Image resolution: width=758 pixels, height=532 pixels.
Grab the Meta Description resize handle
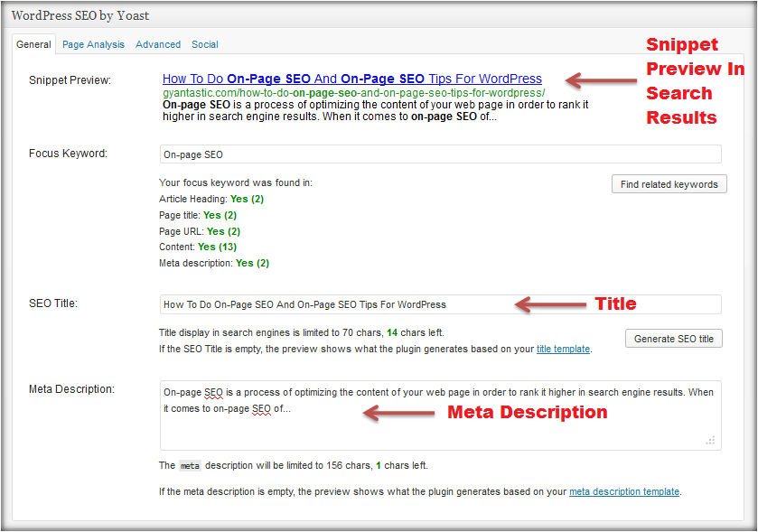[711, 440]
